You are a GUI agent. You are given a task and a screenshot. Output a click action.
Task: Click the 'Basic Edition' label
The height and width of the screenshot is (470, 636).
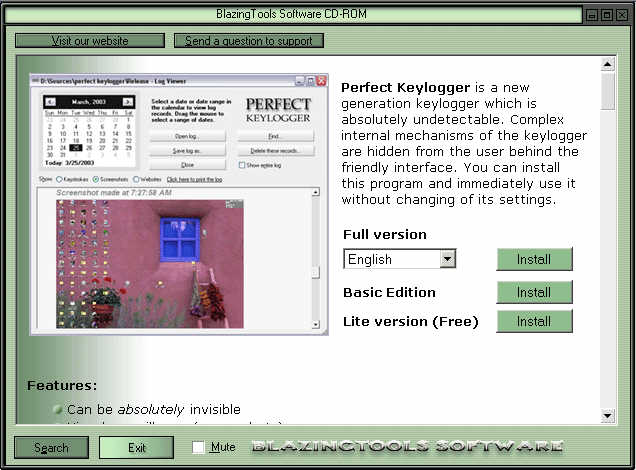(389, 292)
